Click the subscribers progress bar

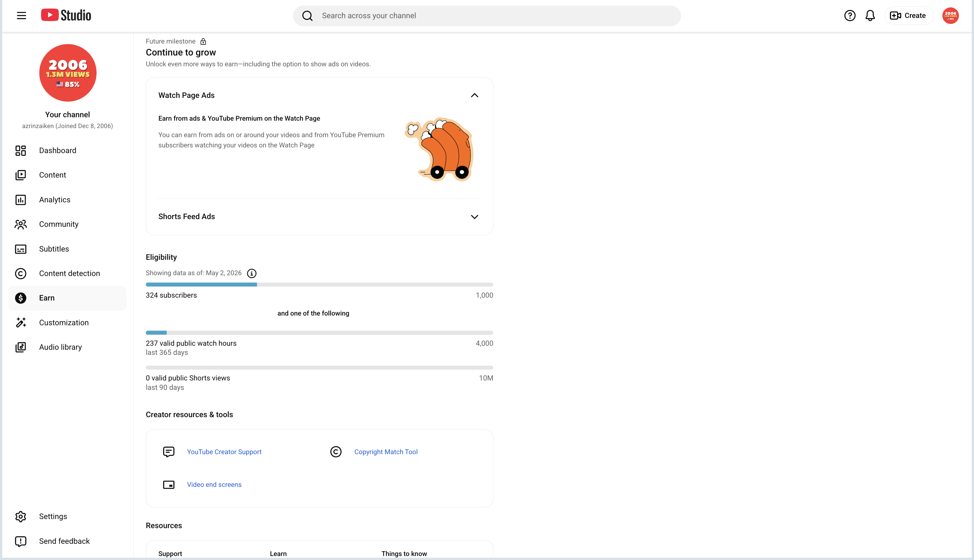(320, 285)
